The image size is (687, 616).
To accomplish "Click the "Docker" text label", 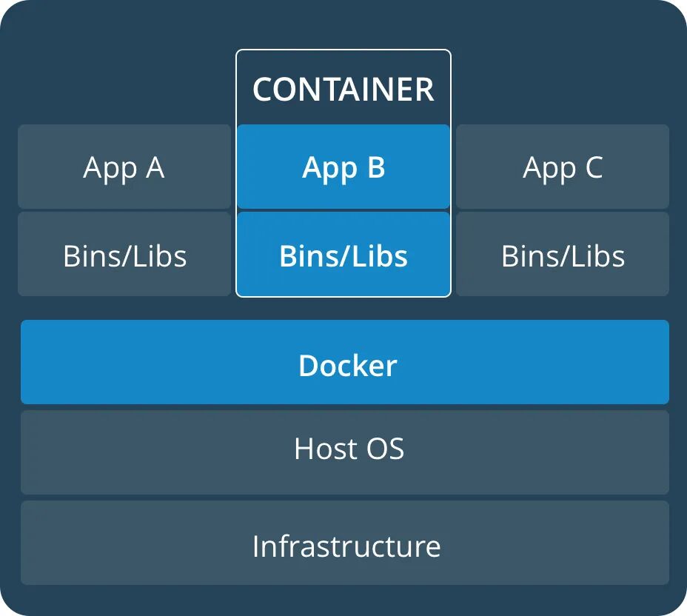I will pyautogui.click(x=347, y=366).
